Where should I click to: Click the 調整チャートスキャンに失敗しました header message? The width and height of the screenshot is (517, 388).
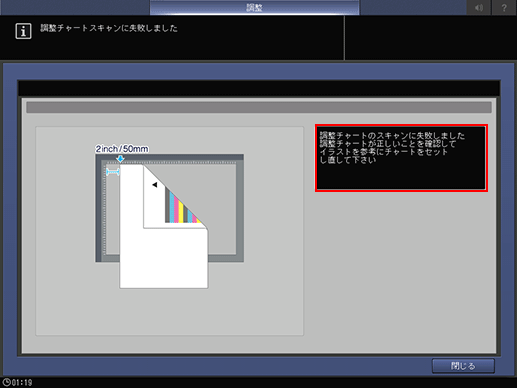(109, 28)
